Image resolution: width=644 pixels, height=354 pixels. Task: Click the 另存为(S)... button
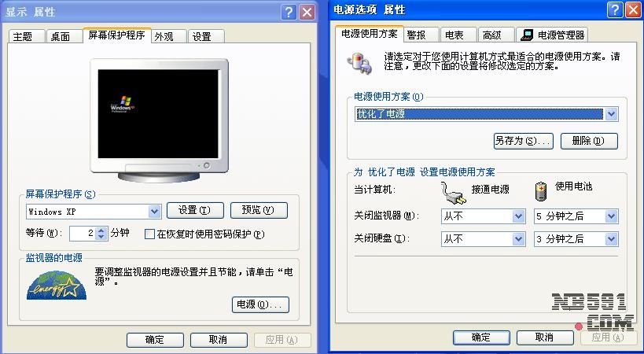click(523, 141)
